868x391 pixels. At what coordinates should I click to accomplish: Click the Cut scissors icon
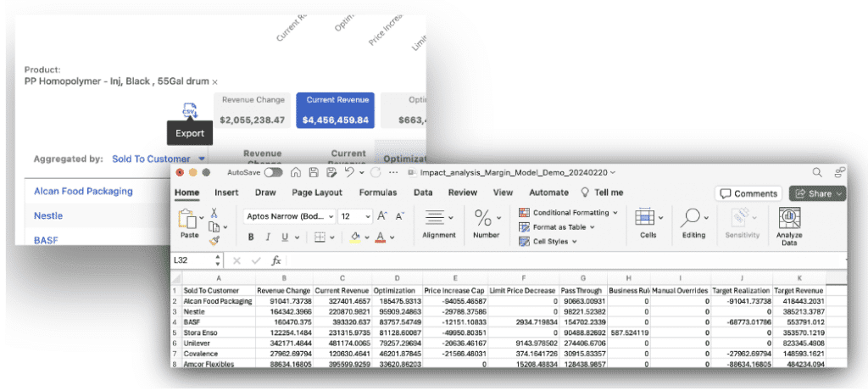click(214, 214)
